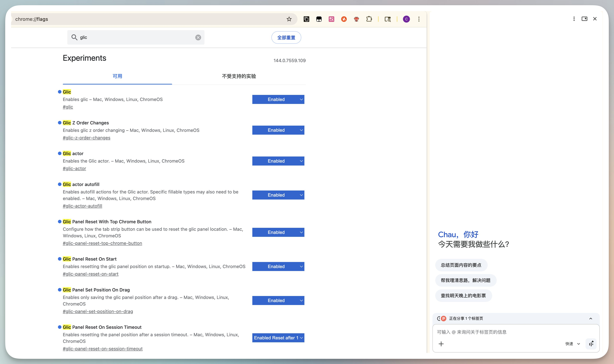
Task: Switch to the 不受支持的实验 tab
Action: pos(239,76)
